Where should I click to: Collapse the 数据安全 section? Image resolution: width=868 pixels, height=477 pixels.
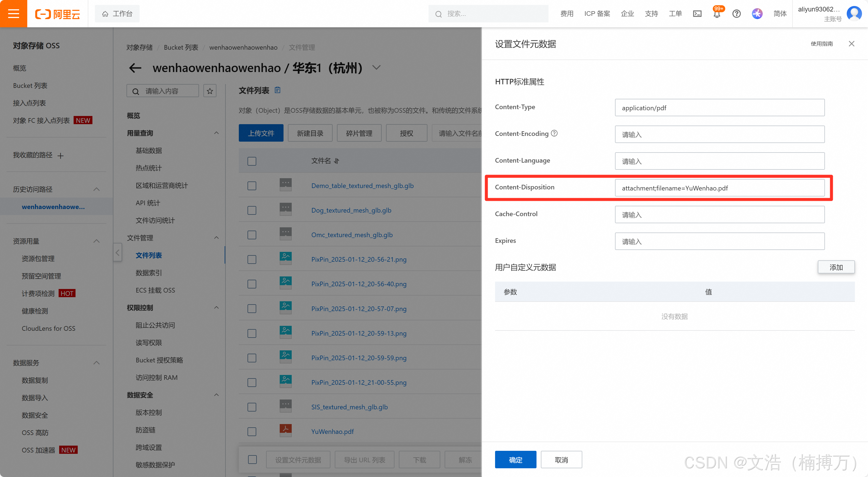(216, 395)
